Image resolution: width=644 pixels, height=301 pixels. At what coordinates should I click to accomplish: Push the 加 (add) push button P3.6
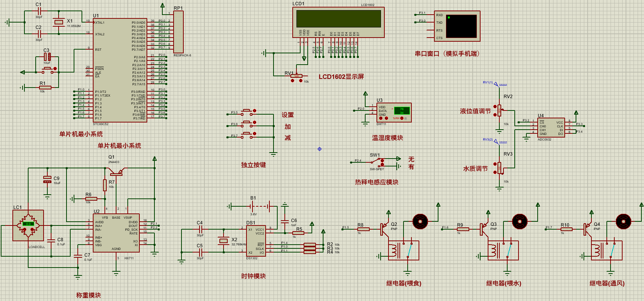[247, 124]
